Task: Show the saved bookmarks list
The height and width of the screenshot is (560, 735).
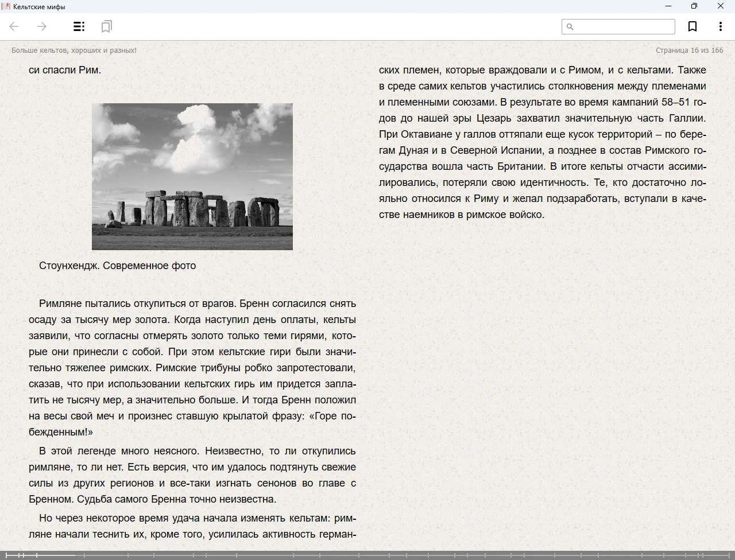Action: (x=106, y=26)
